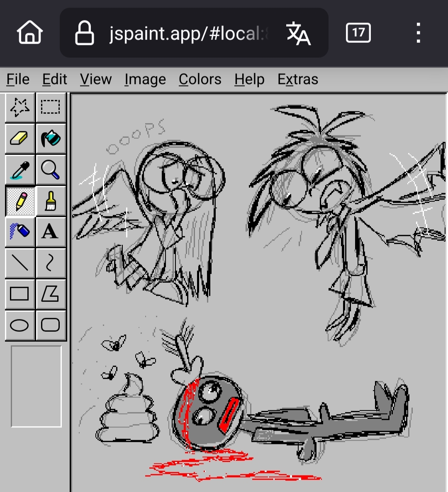Select the Eraser tool
This screenshot has height=492, width=448.
20,138
